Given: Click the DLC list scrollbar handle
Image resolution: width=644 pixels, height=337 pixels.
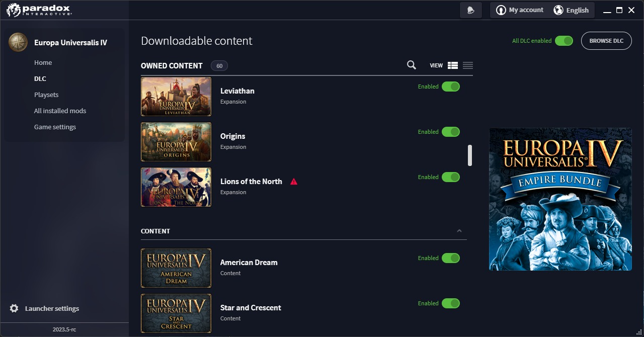Looking at the screenshot, I should click(x=470, y=155).
